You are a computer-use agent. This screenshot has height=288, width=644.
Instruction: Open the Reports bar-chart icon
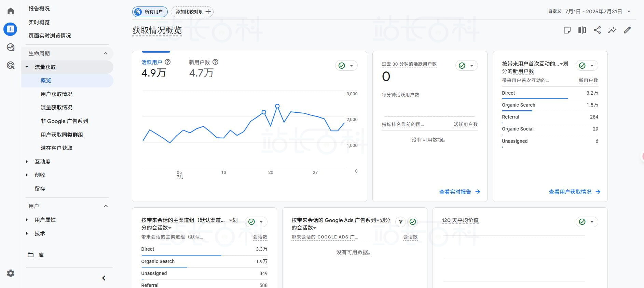(x=10, y=29)
